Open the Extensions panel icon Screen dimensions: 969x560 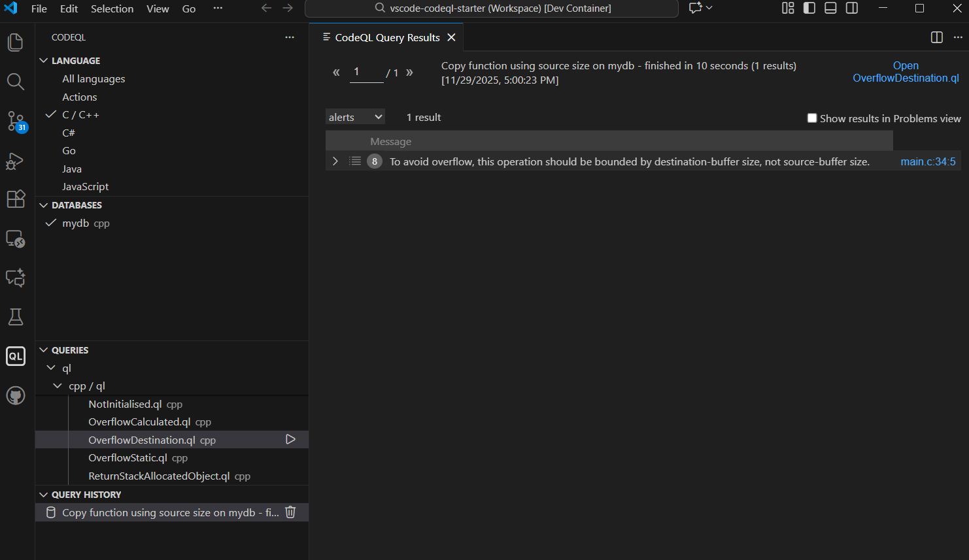tap(15, 199)
